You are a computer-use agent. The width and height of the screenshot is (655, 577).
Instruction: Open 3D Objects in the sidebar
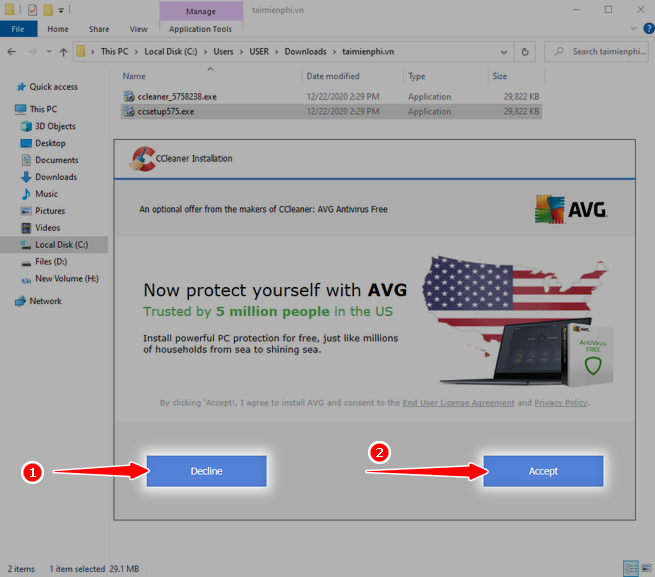[x=54, y=126]
